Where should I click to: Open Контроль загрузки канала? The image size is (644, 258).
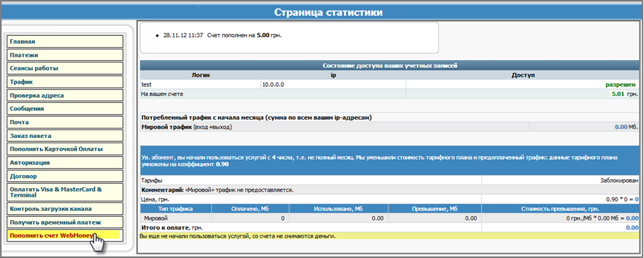pos(65,208)
